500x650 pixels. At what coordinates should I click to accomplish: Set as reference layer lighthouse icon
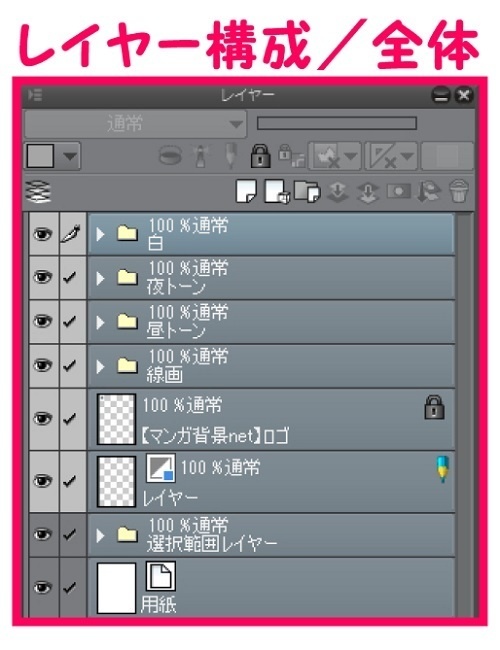tap(201, 155)
